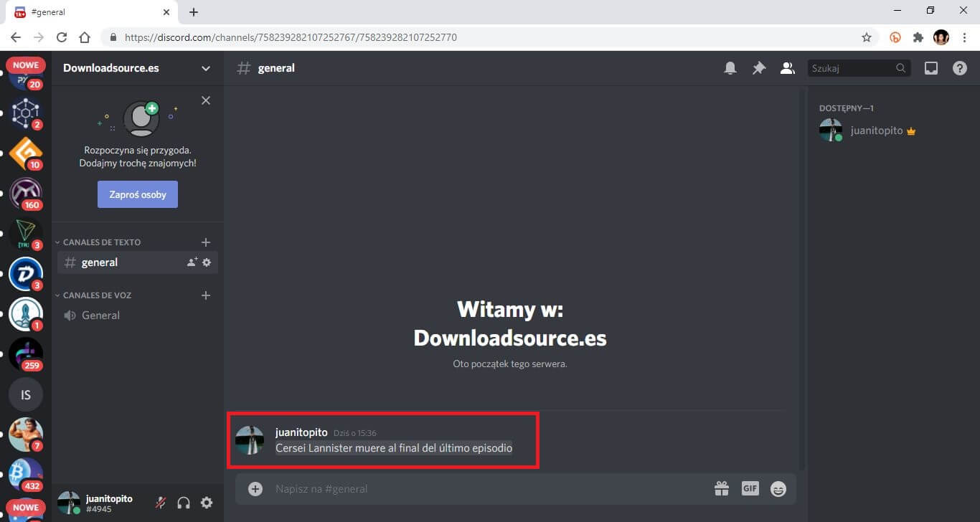Click the orange extension icon in toolbar

[x=895, y=37]
